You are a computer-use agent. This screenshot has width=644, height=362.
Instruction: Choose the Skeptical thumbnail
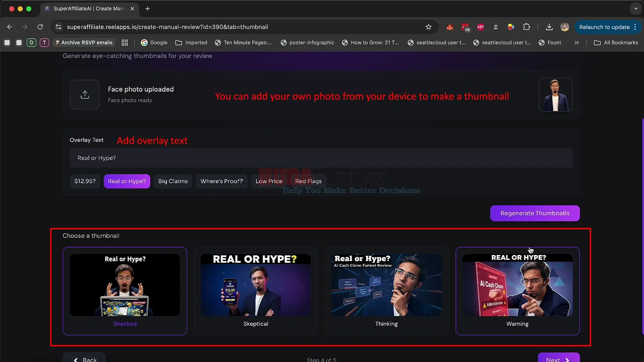pyautogui.click(x=256, y=291)
